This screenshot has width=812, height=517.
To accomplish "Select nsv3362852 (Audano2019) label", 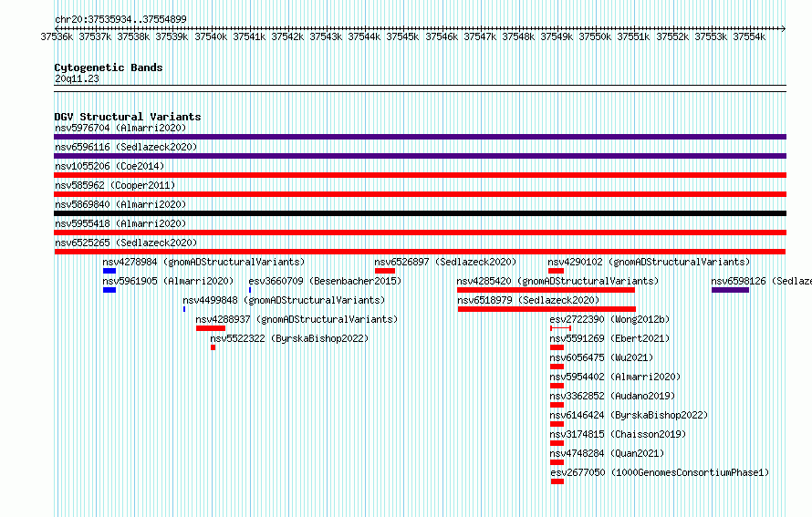I will (x=612, y=396).
